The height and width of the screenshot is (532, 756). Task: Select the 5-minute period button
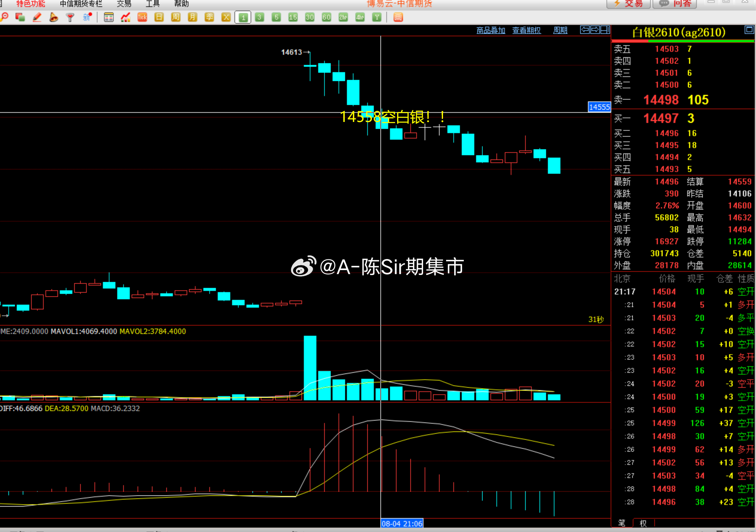(x=276, y=17)
